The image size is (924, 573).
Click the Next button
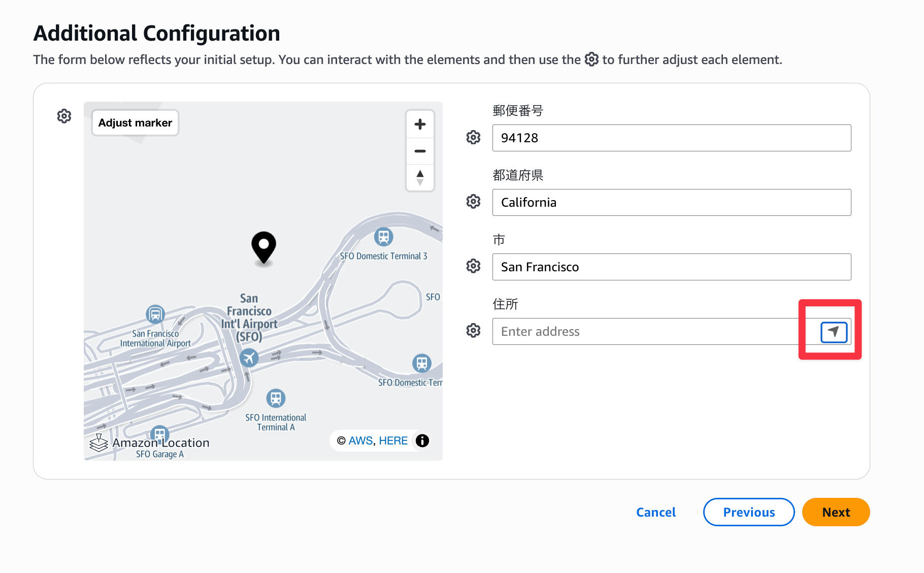tap(836, 512)
